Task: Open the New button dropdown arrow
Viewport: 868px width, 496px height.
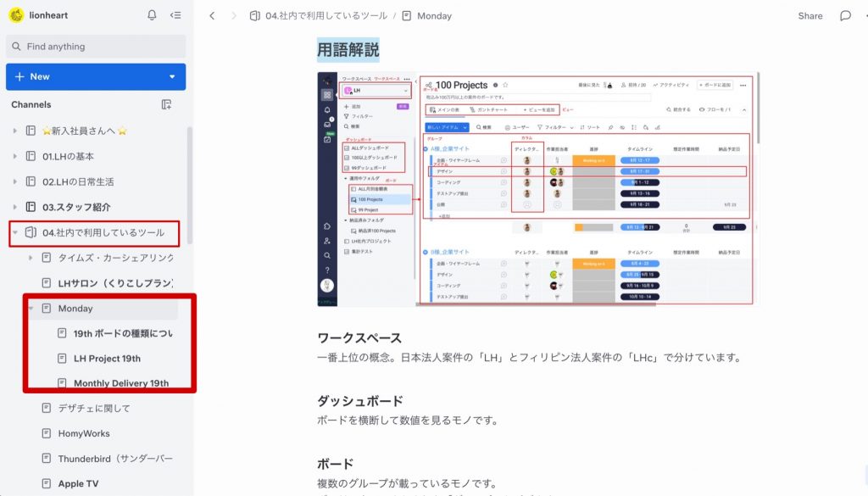Action: click(x=172, y=76)
